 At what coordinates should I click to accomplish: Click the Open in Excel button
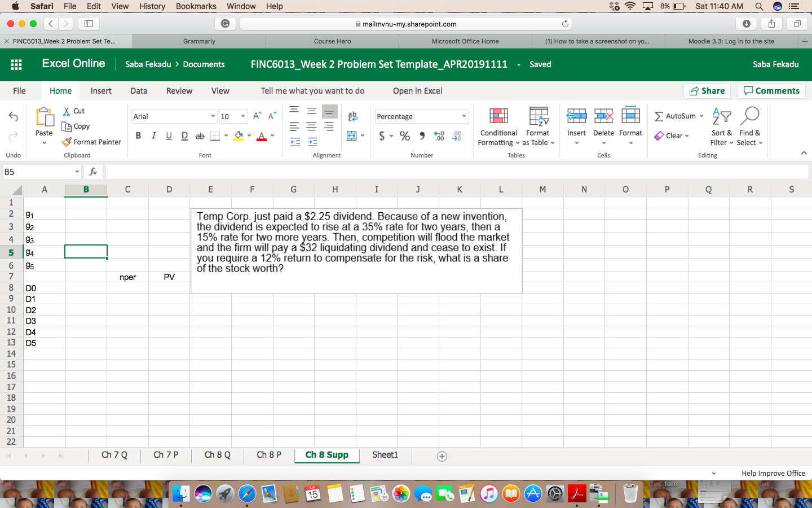(417, 91)
